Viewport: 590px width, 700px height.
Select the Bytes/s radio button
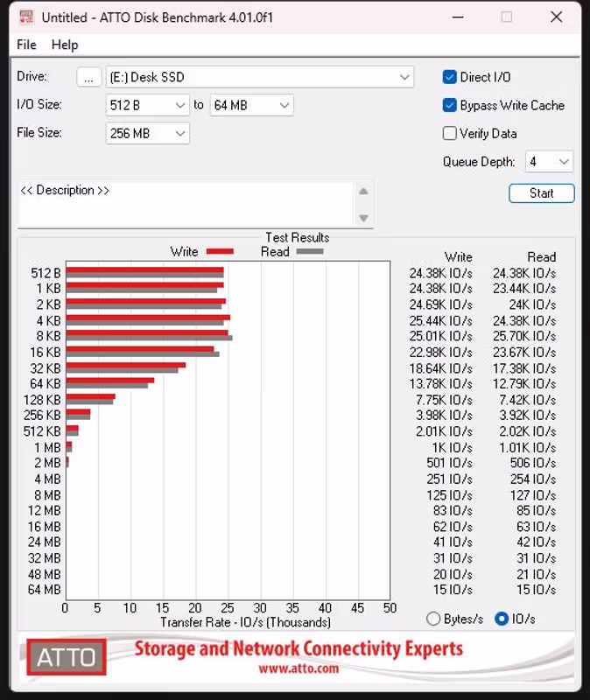click(433, 619)
